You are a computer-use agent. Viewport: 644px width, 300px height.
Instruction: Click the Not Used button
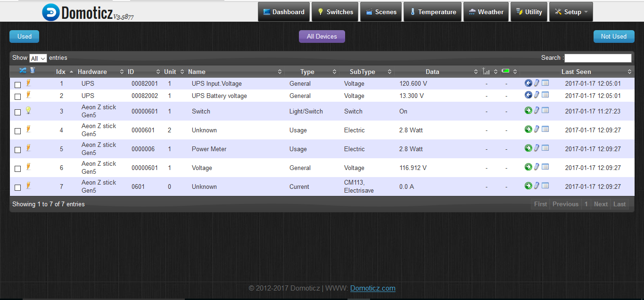(x=614, y=36)
